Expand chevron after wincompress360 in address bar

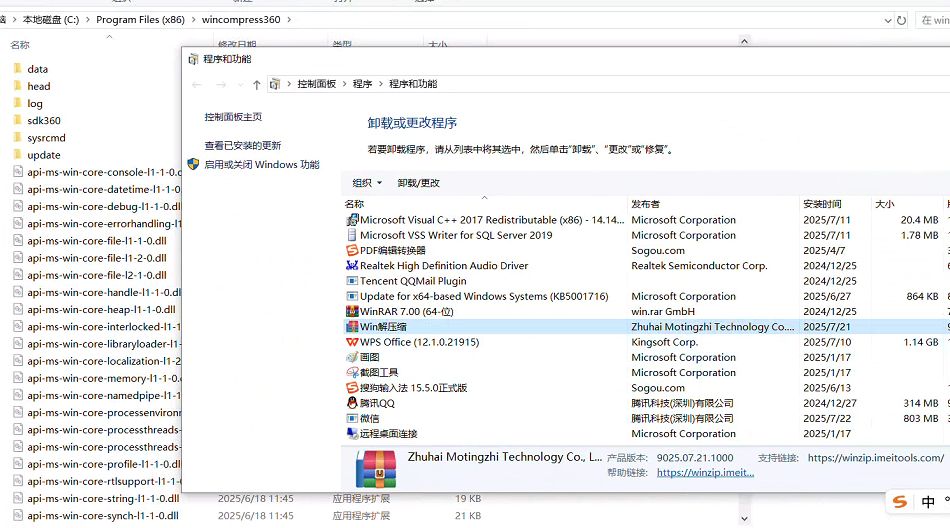pos(289,20)
